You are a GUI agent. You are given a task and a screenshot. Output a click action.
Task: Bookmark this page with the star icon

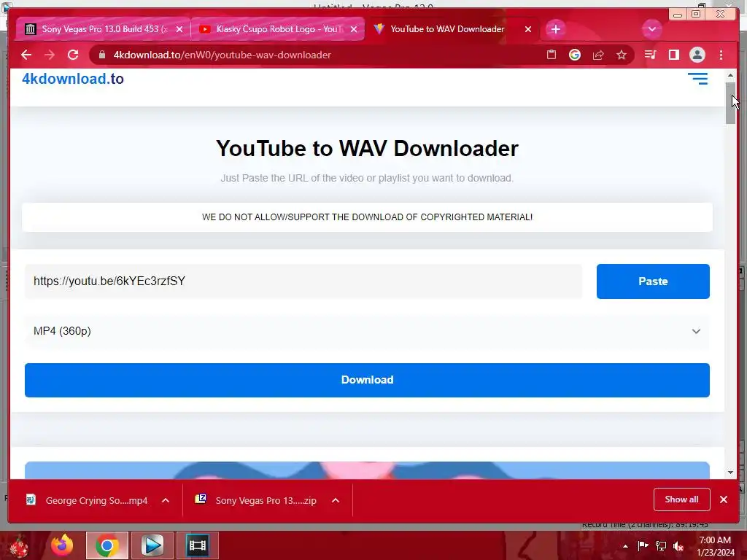tap(622, 55)
